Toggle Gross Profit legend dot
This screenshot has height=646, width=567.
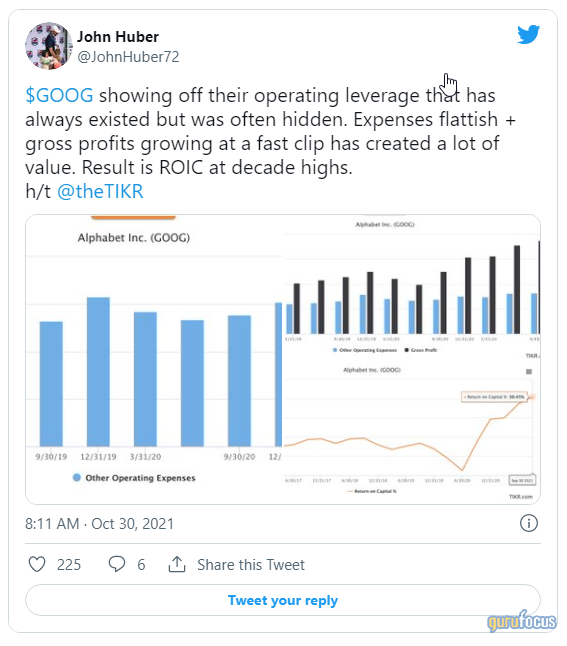[x=407, y=350]
